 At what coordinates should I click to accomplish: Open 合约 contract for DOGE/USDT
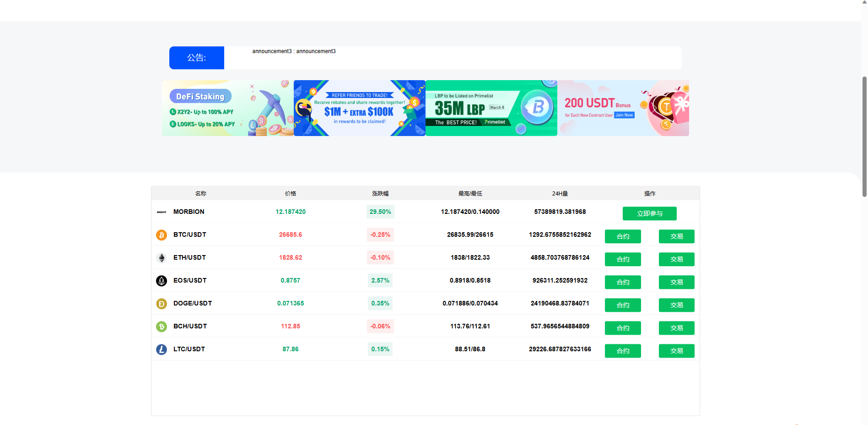click(x=623, y=305)
